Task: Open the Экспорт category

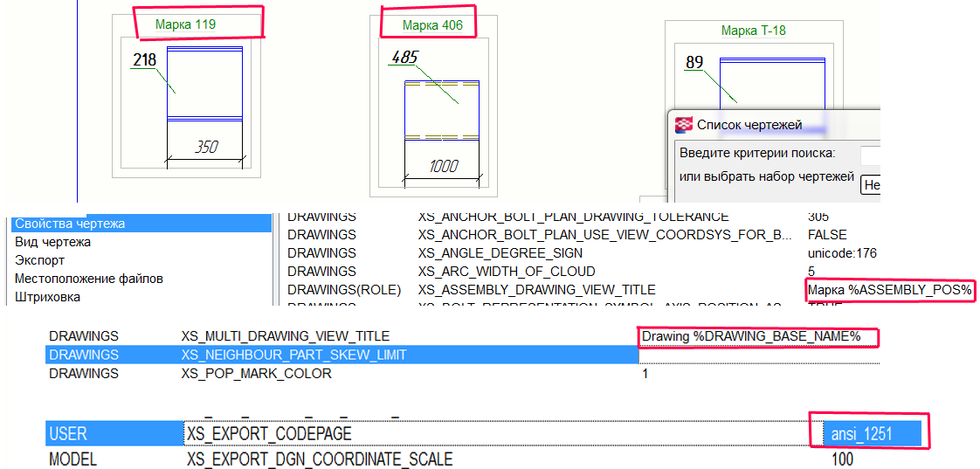Action: (40, 260)
